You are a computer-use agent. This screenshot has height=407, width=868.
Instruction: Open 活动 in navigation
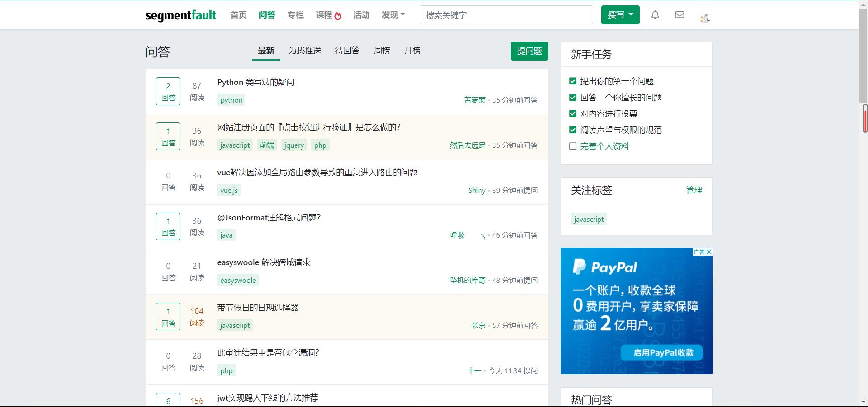click(361, 15)
